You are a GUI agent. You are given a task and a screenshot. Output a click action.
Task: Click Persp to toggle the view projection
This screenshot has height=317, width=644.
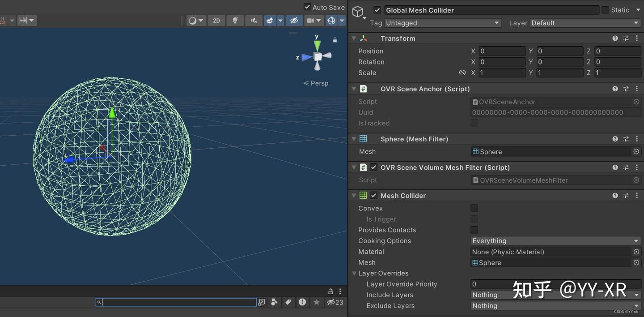(319, 83)
